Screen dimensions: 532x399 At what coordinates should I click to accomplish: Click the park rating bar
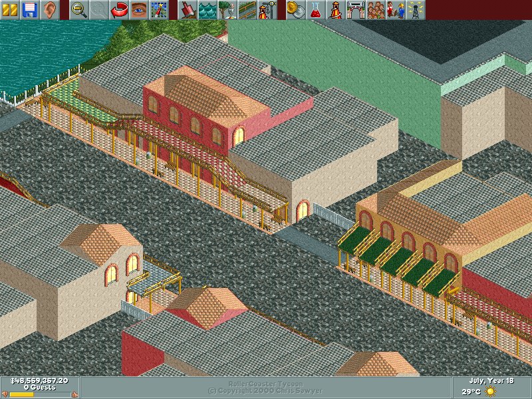(40, 394)
